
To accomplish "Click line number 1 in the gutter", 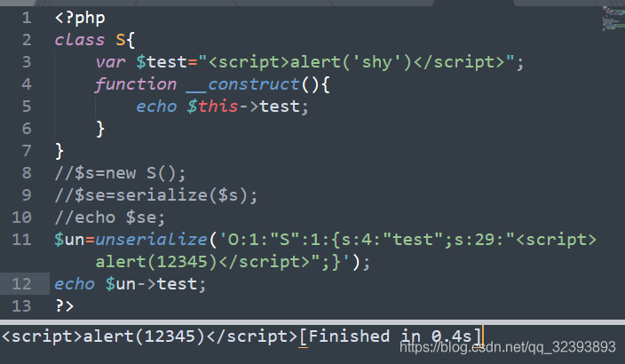I will (25, 18).
